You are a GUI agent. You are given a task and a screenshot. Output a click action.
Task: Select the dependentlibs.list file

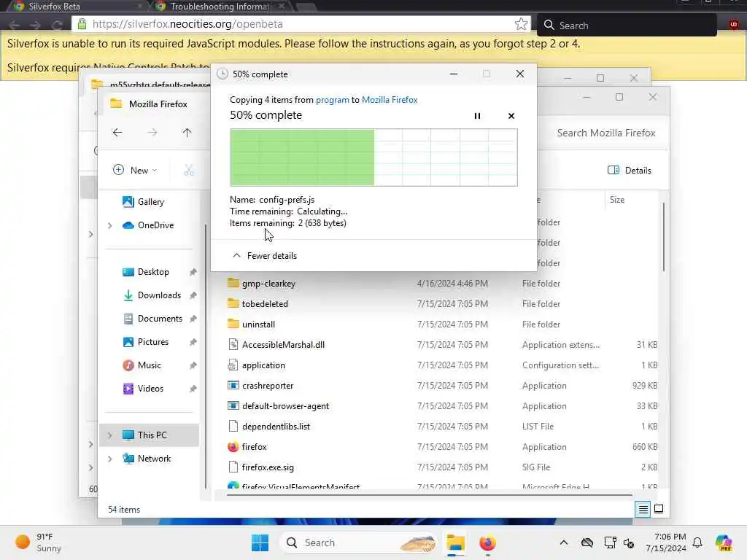(276, 427)
